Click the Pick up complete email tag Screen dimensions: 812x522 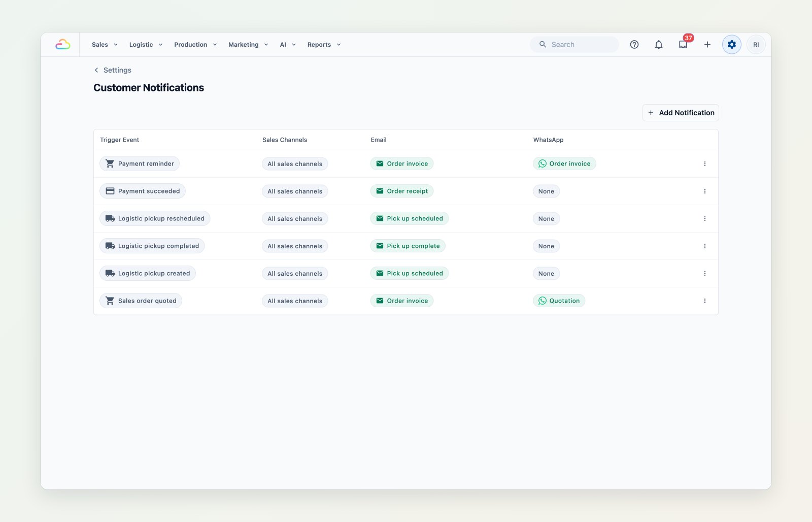[x=408, y=246]
